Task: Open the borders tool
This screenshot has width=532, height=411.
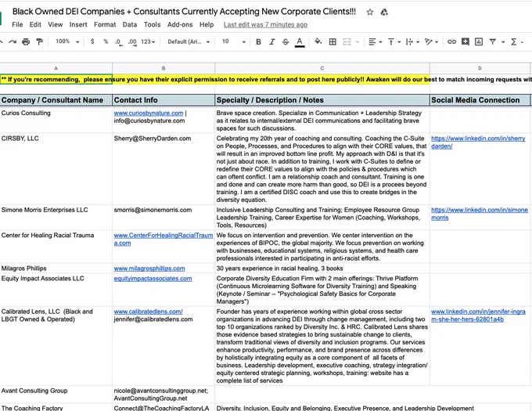Action: tap(332, 41)
